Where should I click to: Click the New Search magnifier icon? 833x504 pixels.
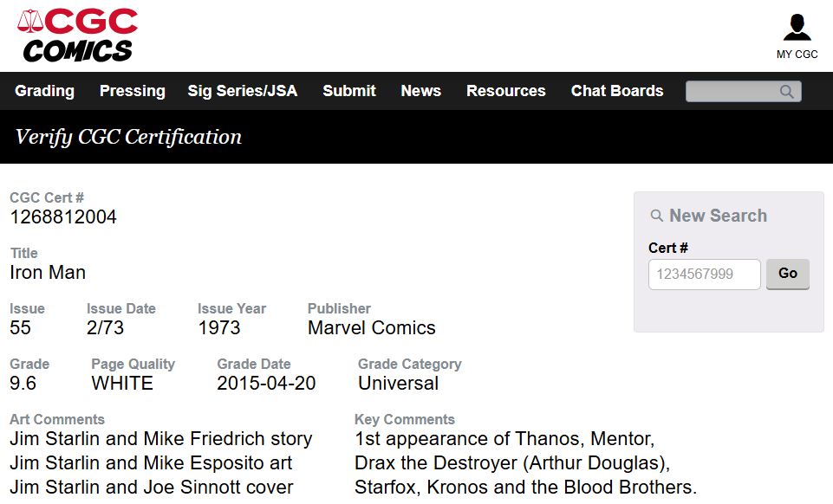coord(657,216)
